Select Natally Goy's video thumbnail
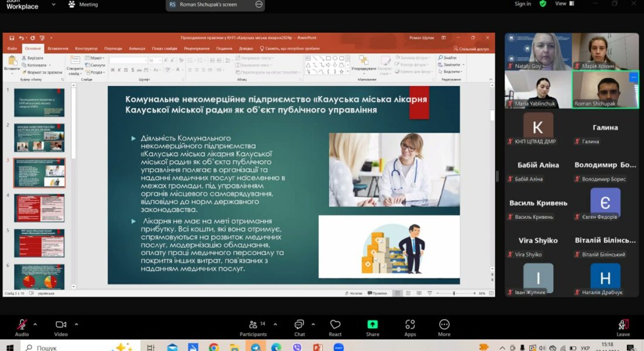 538,51
